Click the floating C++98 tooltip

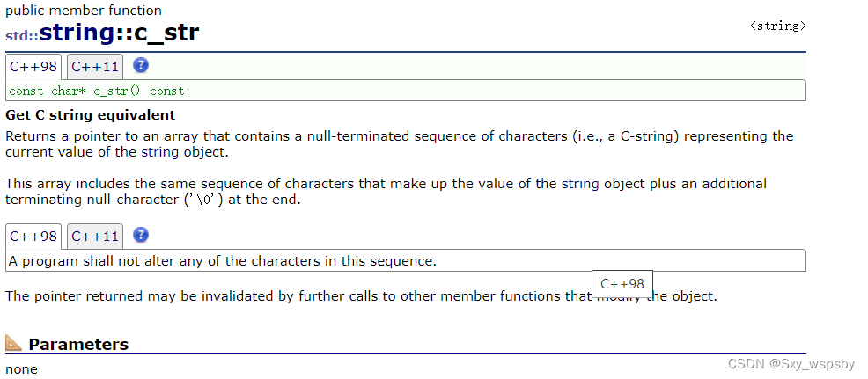tap(622, 284)
